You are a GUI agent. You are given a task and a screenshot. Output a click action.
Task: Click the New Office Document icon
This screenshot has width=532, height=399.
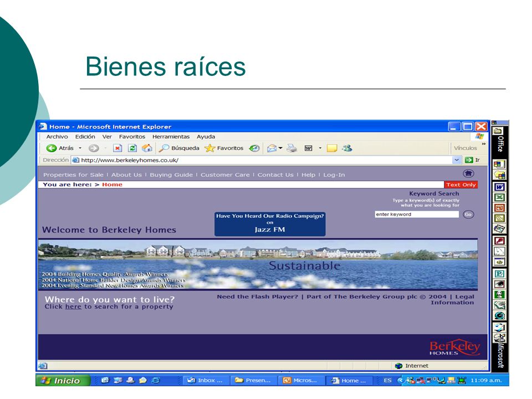(499, 165)
